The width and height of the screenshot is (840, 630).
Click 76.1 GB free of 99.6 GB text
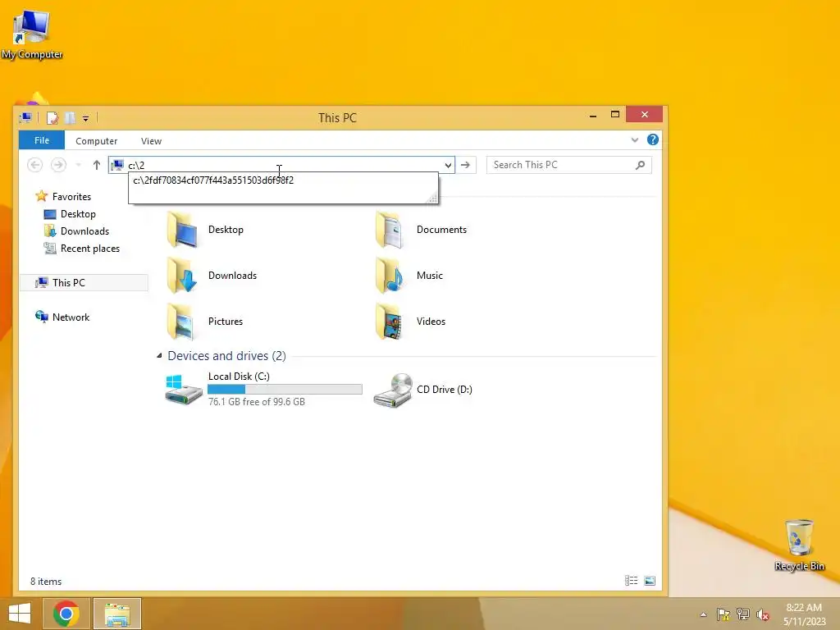[x=257, y=402]
